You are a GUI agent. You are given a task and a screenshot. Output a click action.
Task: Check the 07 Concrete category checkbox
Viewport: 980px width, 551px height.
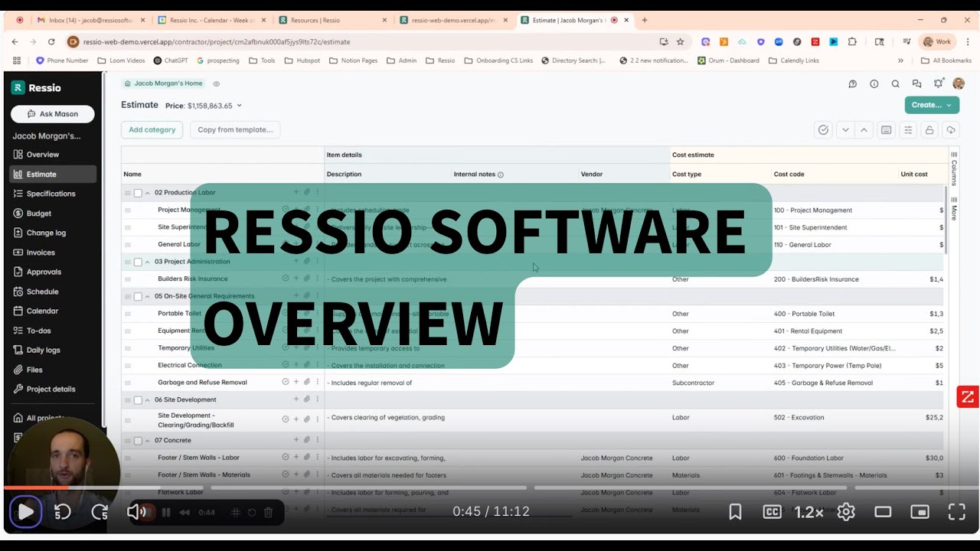tap(138, 441)
